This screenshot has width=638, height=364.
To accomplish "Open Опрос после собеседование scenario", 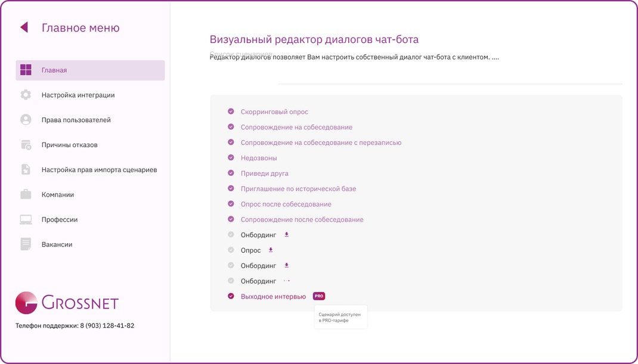I will (286, 204).
